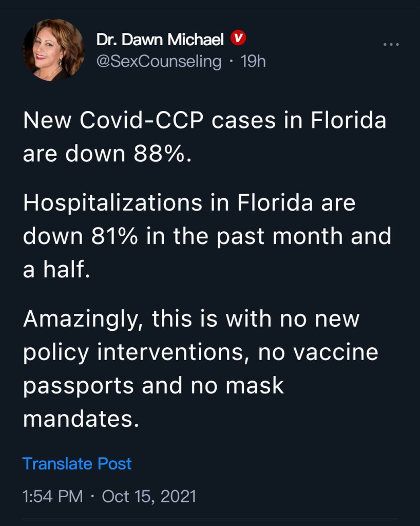Open Dr. Dawn Michael's profile picture
Viewport: 420px width, 526px height.
pyautogui.click(x=53, y=50)
